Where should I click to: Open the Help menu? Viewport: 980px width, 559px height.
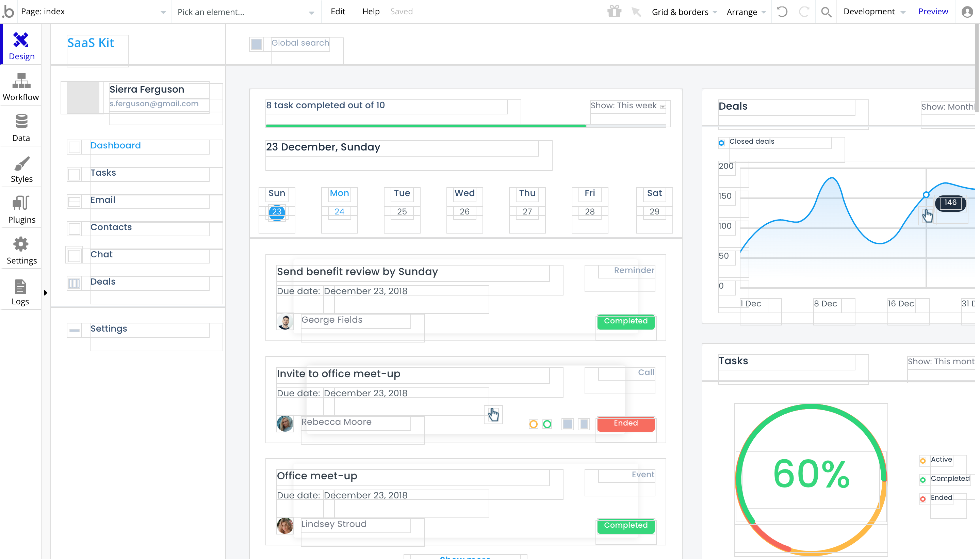(371, 12)
